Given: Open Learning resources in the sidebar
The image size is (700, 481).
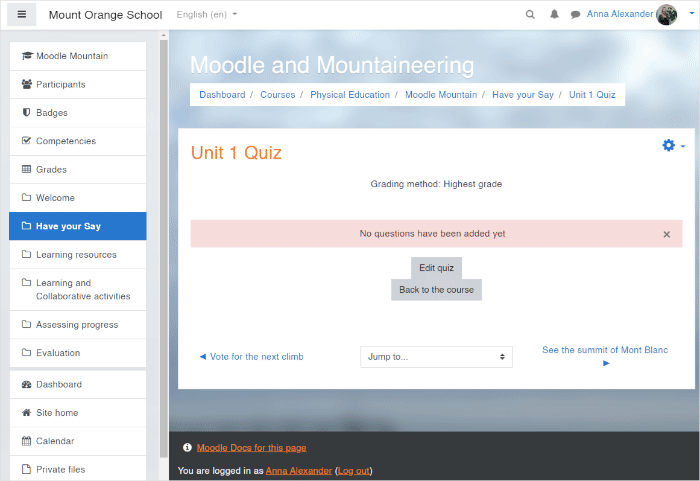Looking at the screenshot, I should click(x=78, y=255).
